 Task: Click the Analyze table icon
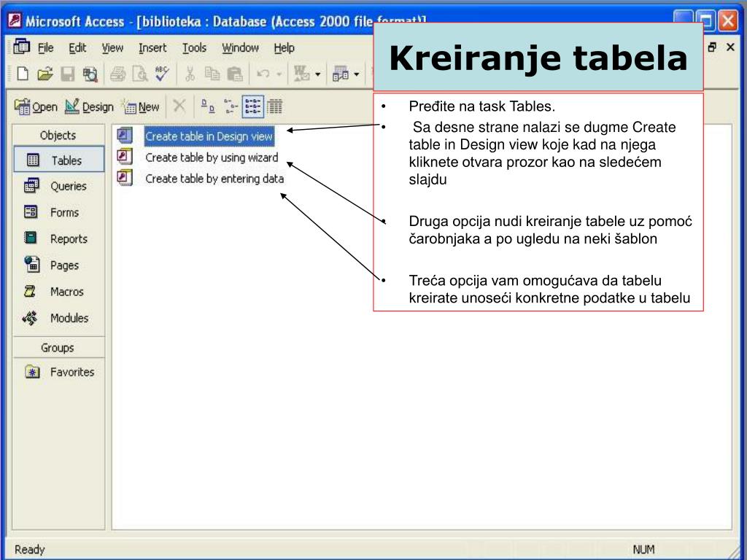point(340,74)
